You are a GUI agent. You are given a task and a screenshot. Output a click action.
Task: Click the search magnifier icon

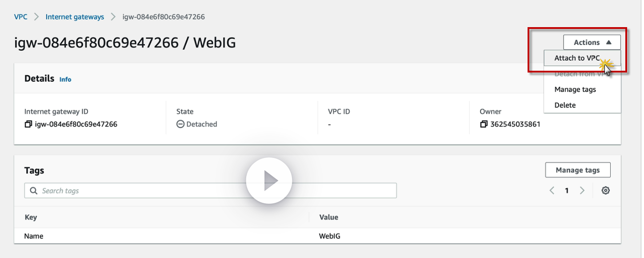coord(34,191)
